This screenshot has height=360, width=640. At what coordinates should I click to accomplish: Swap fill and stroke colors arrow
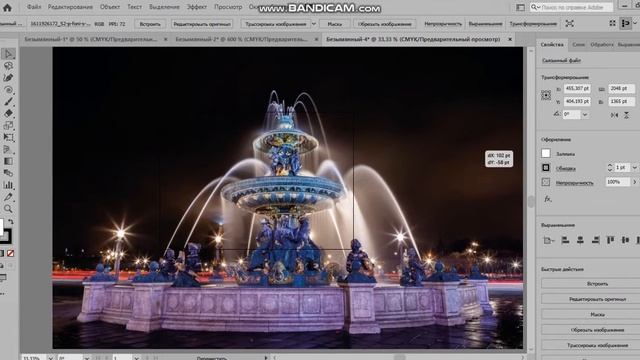(11, 222)
